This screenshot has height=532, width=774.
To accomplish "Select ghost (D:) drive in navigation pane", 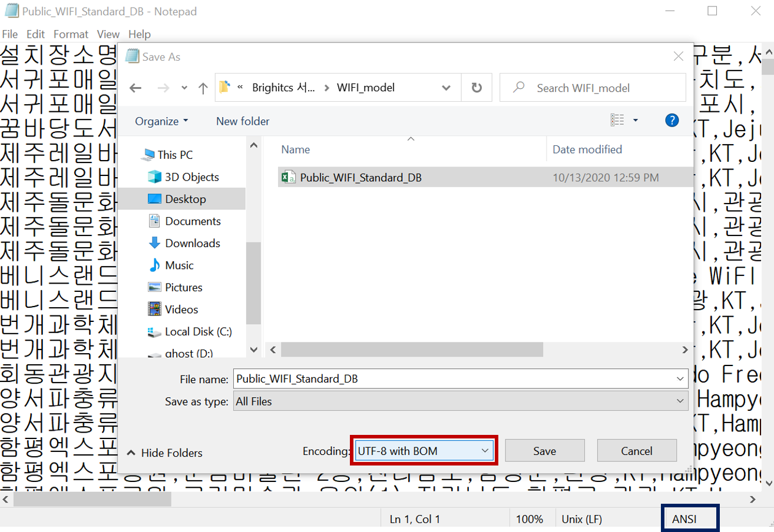I will (x=188, y=353).
